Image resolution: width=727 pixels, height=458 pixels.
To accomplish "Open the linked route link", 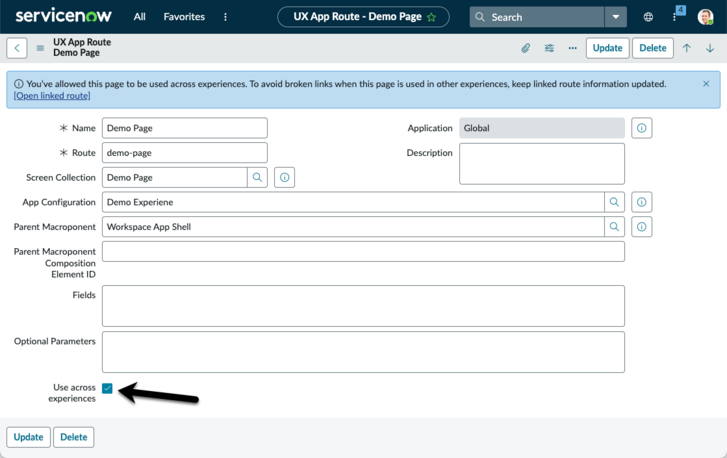I will point(52,95).
